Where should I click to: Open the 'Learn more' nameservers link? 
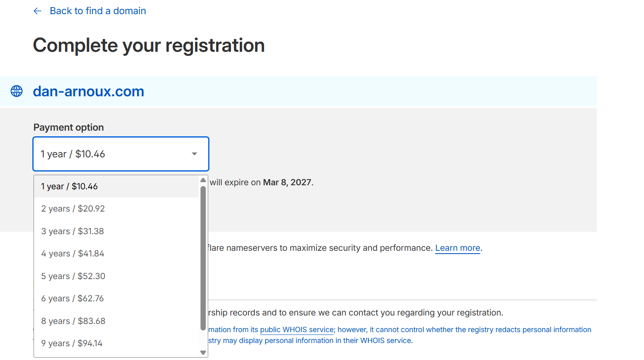click(458, 248)
